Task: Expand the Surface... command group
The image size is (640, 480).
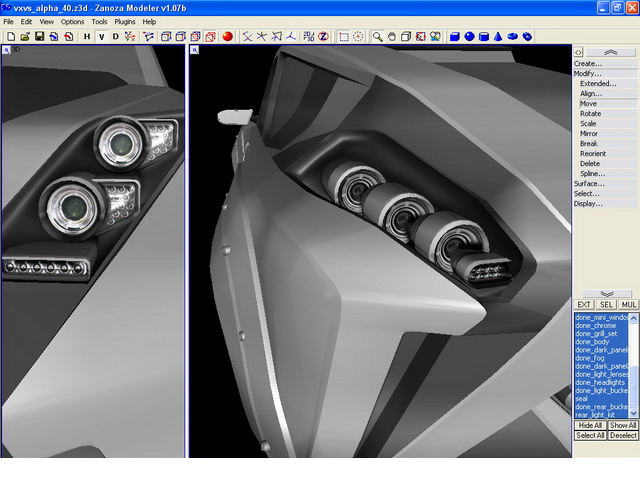Action: 589,183
